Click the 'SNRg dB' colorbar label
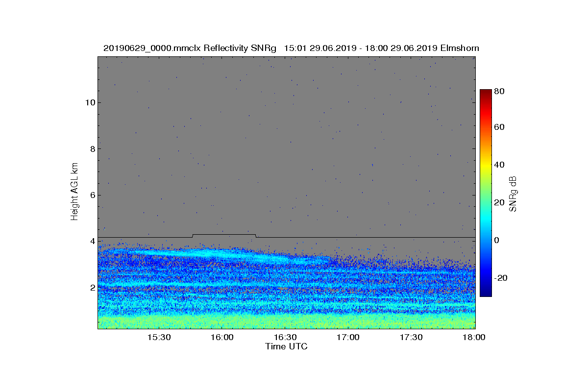The width and height of the screenshot is (588, 392). (x=513, y=194)
